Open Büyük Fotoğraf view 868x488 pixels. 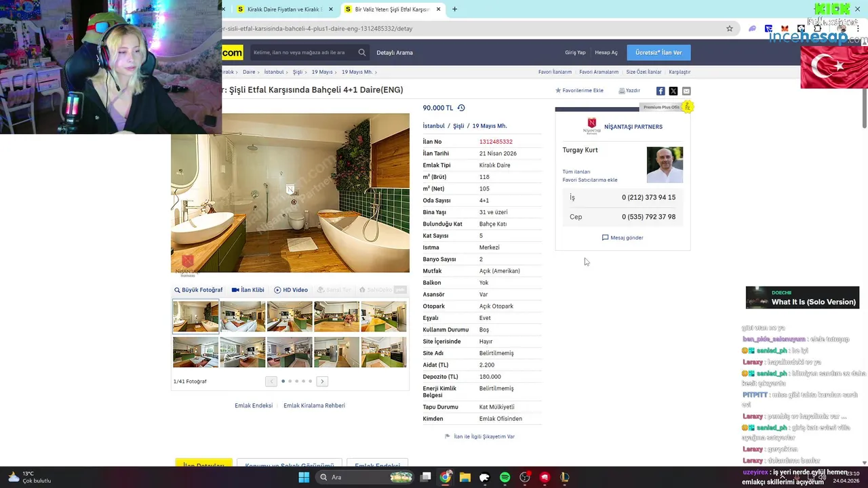(198, 290)
